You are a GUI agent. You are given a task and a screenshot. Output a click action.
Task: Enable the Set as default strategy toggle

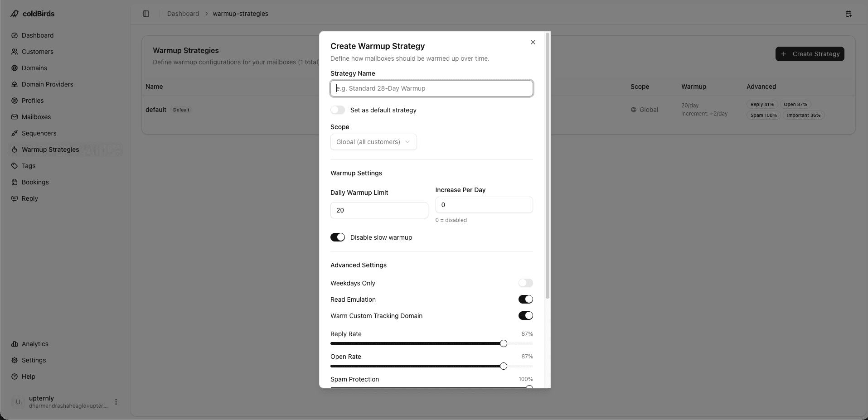(338, 110)
